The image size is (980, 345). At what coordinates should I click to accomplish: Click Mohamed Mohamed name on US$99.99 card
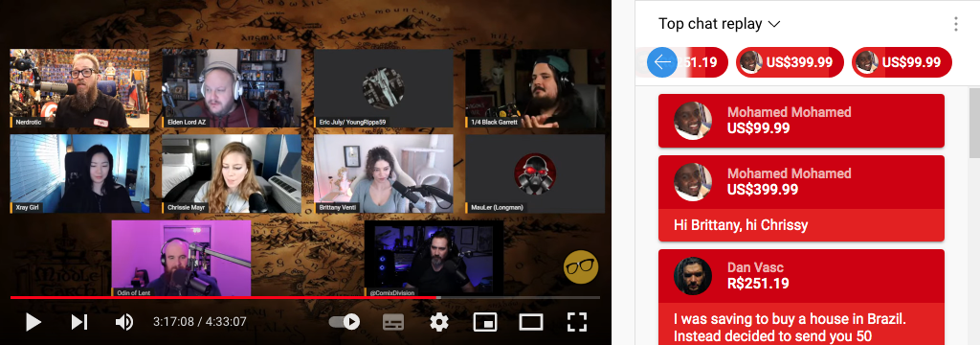(789, 112)
